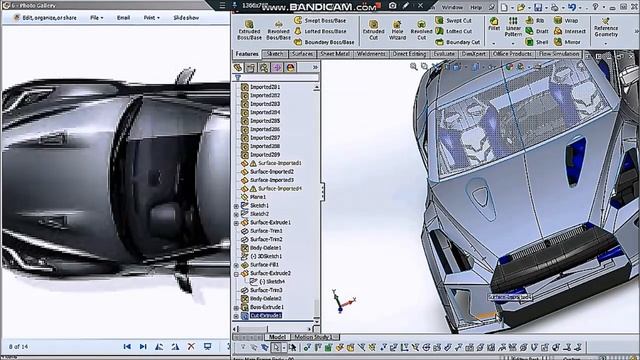Expand the Fillet dropdown arrow
The image size is (640, 360).
494,43
